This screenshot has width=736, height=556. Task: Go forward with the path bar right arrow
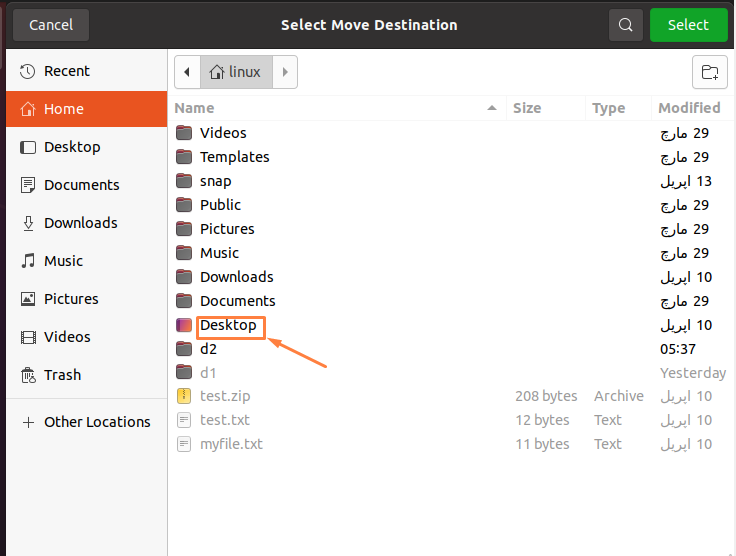tap(285, 72)
